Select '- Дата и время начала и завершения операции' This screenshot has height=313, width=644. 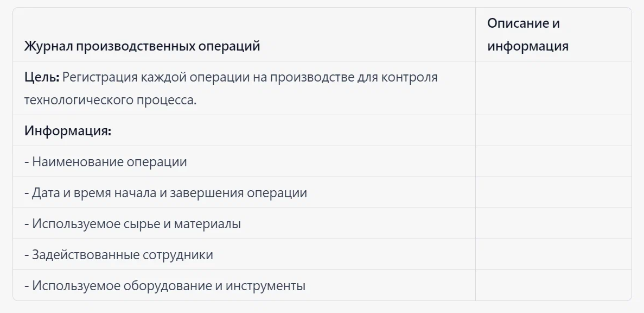tap(244, 192)
